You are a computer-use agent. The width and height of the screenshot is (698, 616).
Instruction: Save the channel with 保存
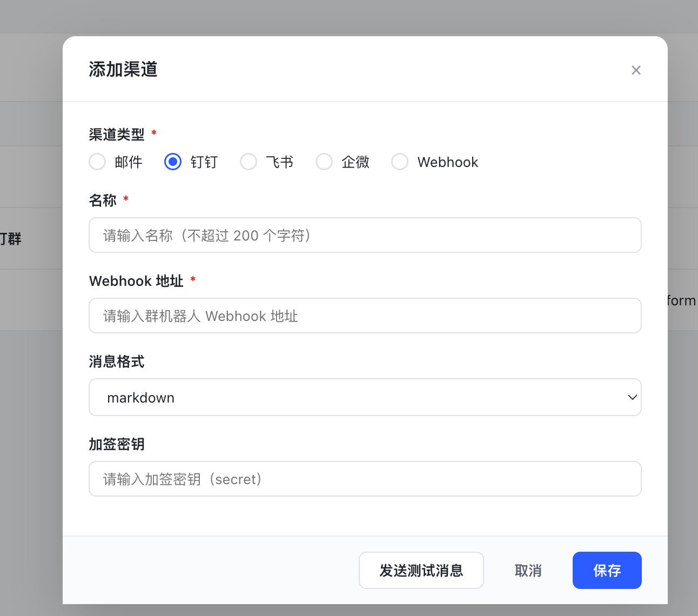coord(607,570)
